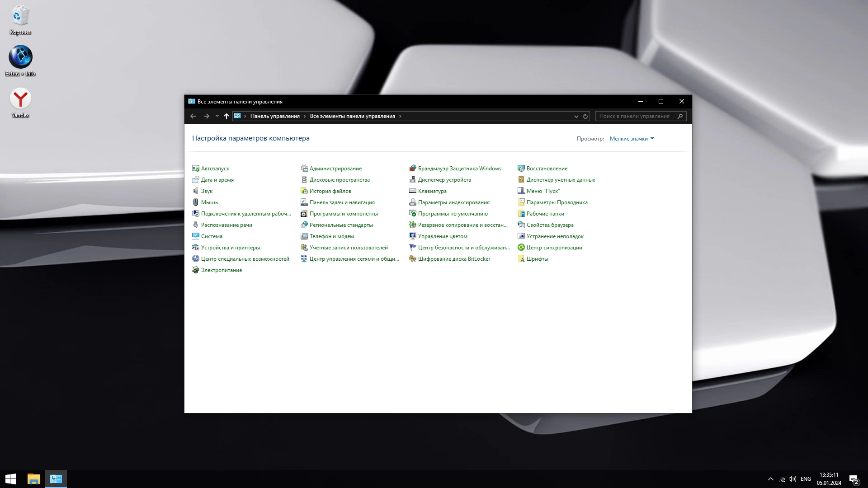868x488 pixels.
Task: Open the recent locations dropdown beside the Forward button
Action: (217, 116)
